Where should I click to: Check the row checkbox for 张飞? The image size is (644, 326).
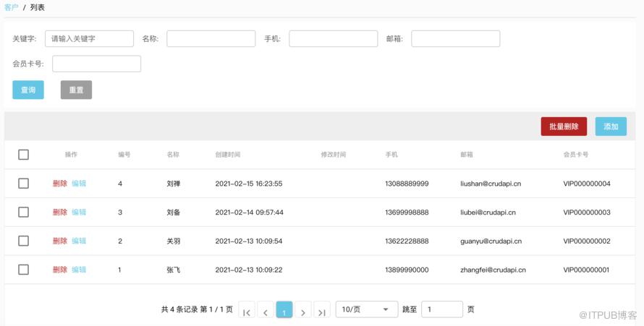[x=23, y=270]
